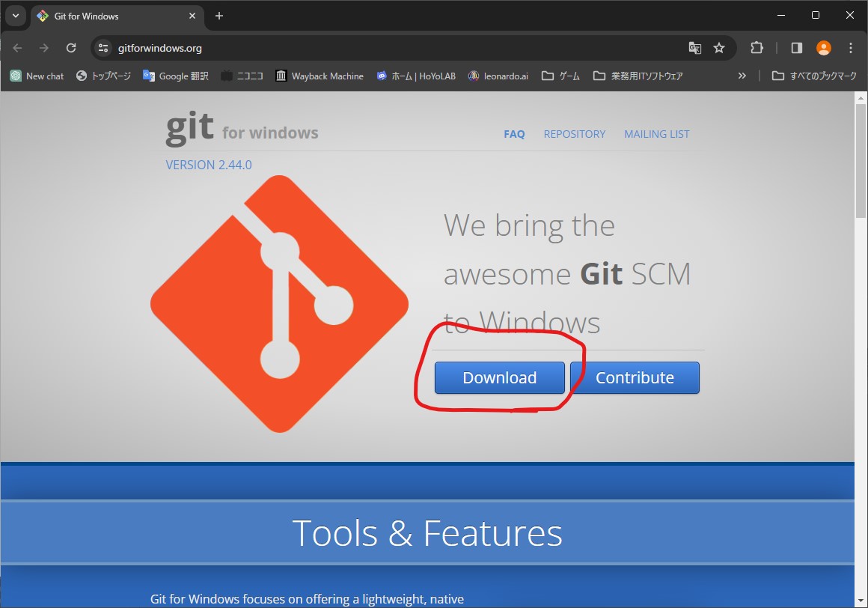Bookmark this page with the star icon
Screen dimensions: 868x608
[719, 48]
